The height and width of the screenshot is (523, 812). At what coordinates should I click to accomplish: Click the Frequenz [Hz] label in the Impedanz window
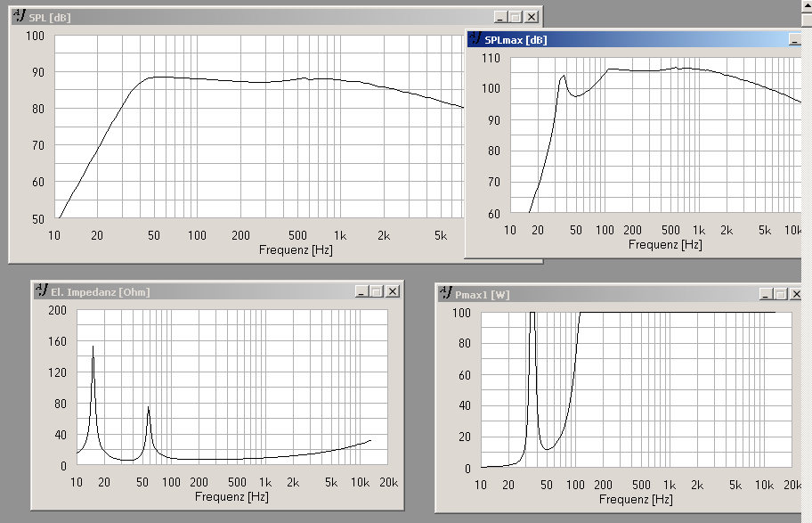pos(231,496)
